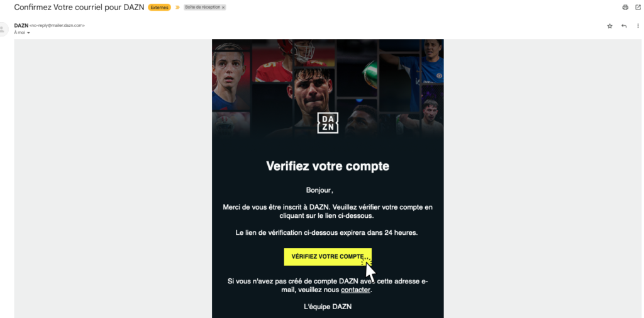Click the yellow importance marker arrow
This screenshot has height=318, width=644.
click(177, 8)
